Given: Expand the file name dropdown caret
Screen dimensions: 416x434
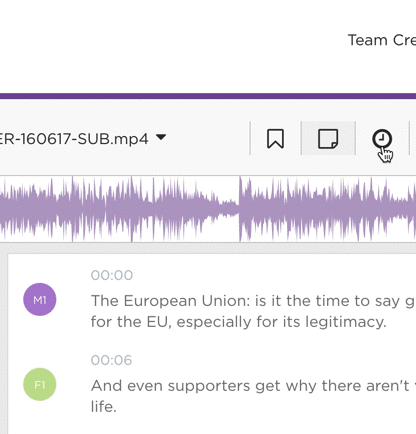Looking at the screenshot, I should [x=161, y=137].
